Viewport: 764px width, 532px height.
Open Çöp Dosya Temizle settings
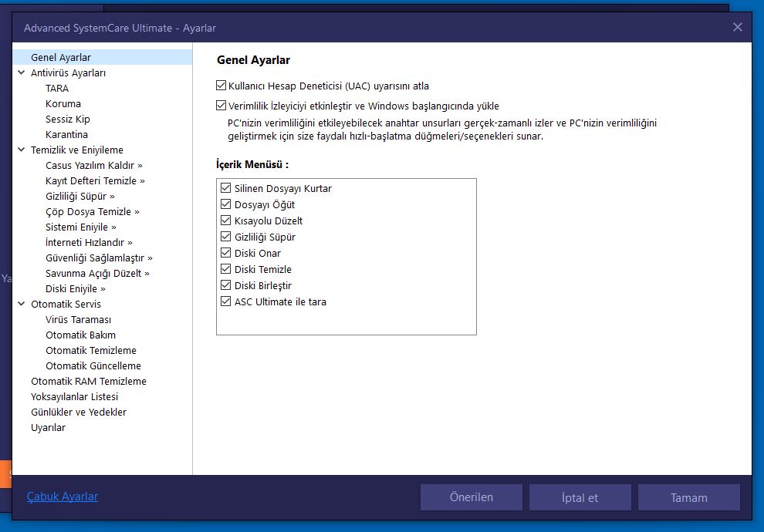[92, 212]
